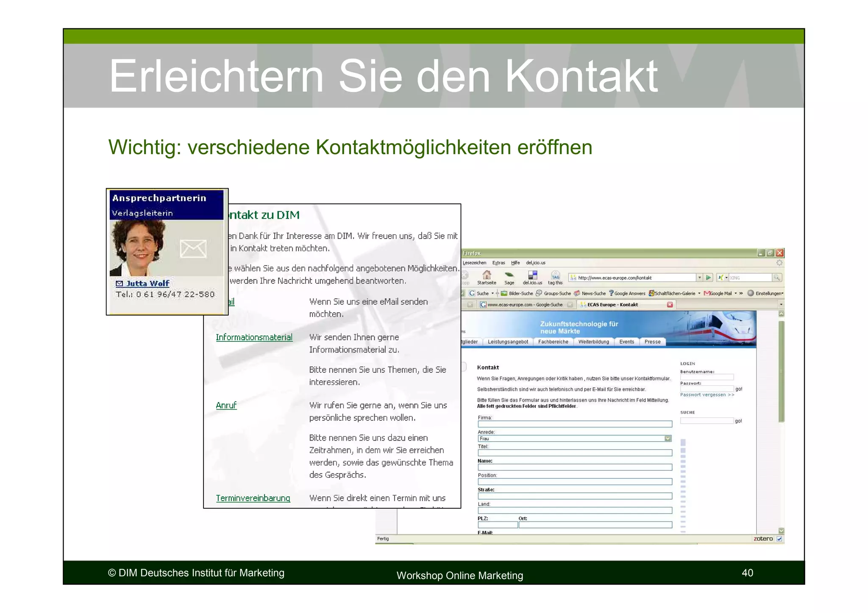Click the XING search engine icon

[720, 277]
